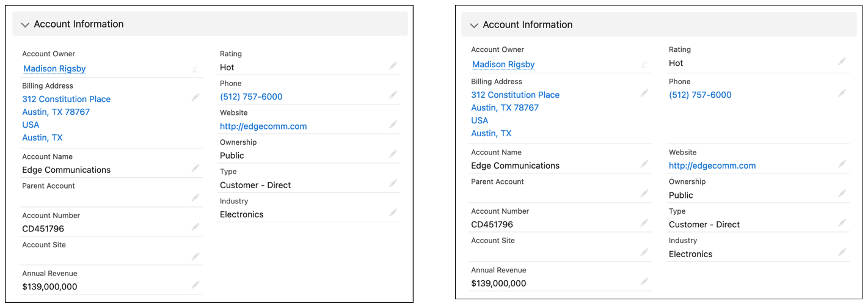This screenshot has width=868, height=306.
Task: Edit Account Number pencil in left panel
Action: point(195,227)
